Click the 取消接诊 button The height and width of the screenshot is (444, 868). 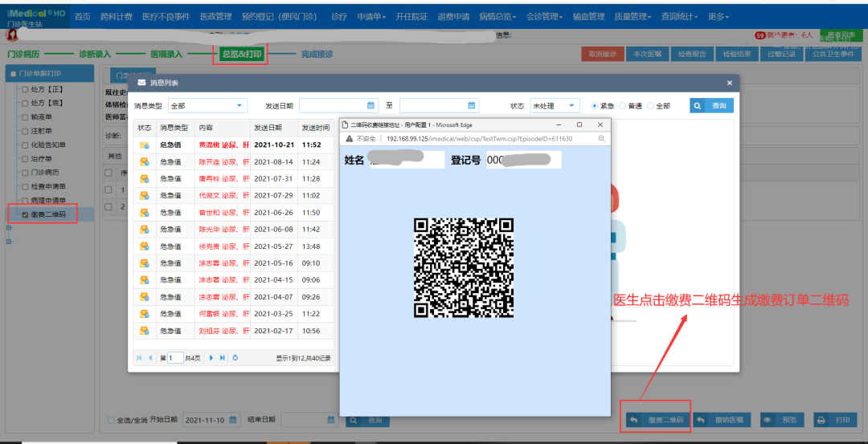tap(602, 54)
